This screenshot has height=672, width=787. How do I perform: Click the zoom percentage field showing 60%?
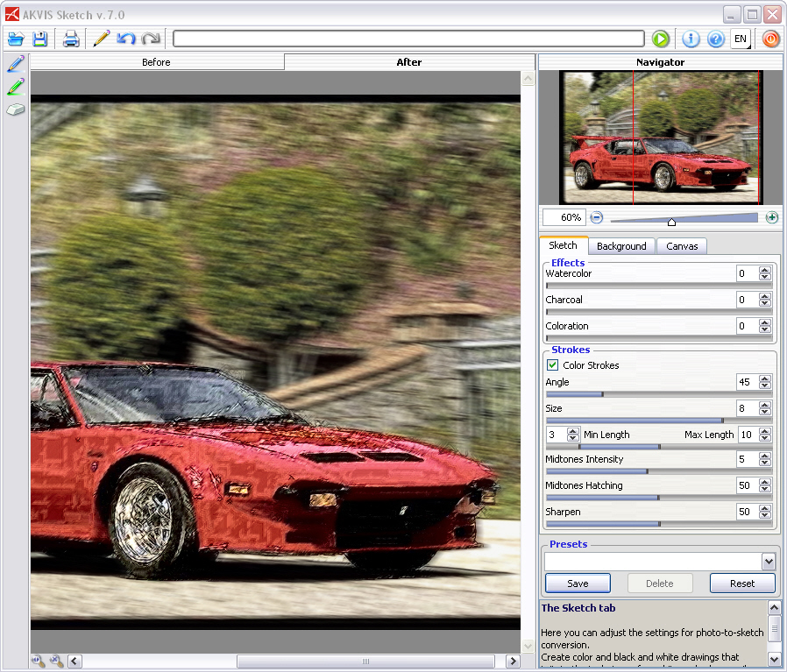(x=564, y=217)
